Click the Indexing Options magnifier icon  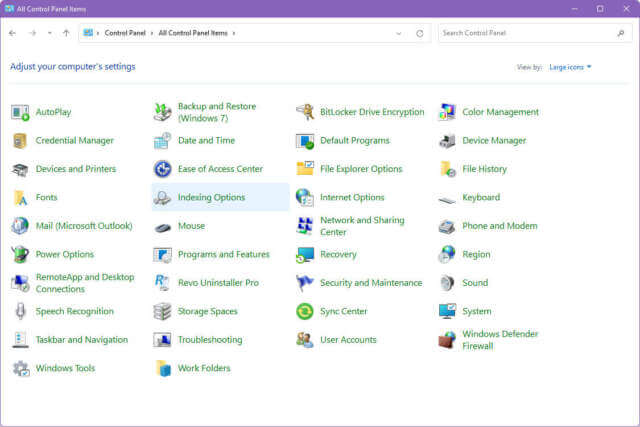(162, 198)
